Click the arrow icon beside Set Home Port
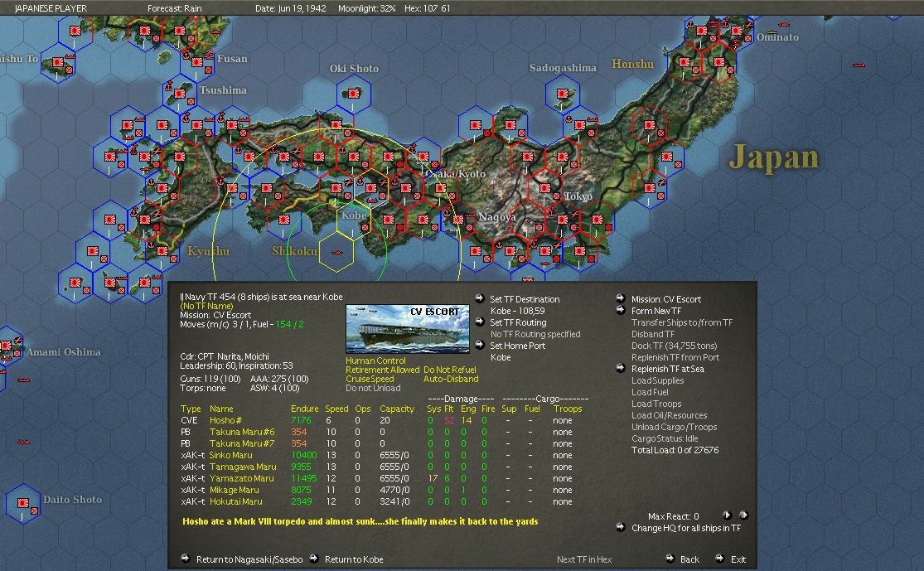Screen dimensions: 924x571 click(480, 345)
